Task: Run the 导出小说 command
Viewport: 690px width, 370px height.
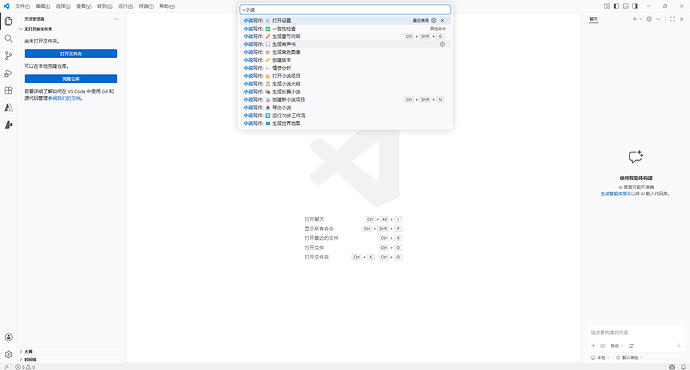Action: tap(345, 108)
